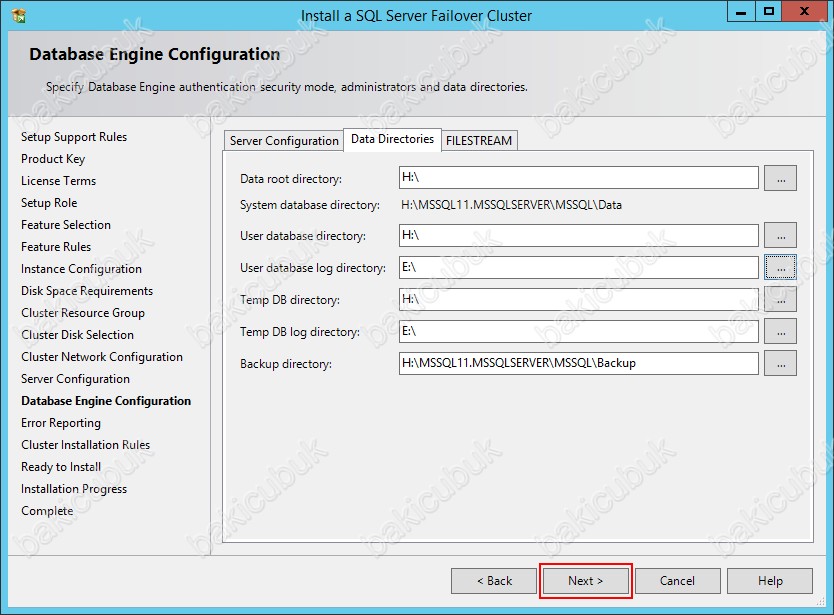Click the SQL Server setup icon in title bar
Screen dimensions: 834x615
click(19, 15)
